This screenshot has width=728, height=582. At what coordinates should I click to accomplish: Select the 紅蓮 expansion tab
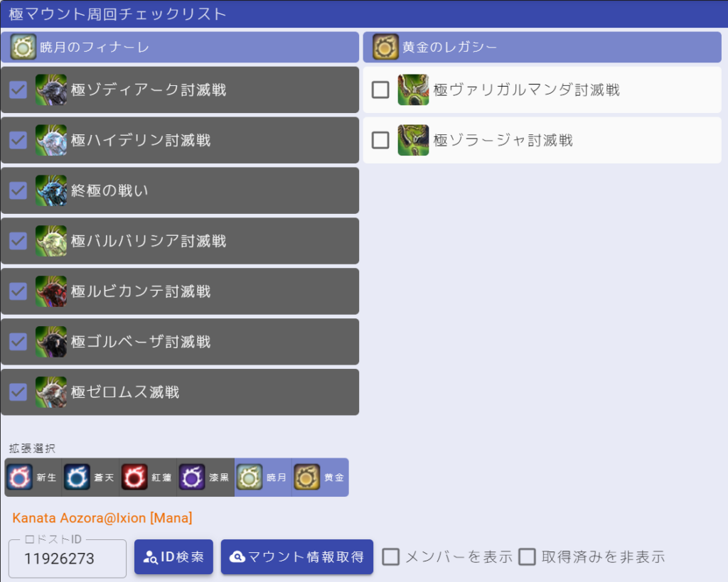[x=148, y=477]
